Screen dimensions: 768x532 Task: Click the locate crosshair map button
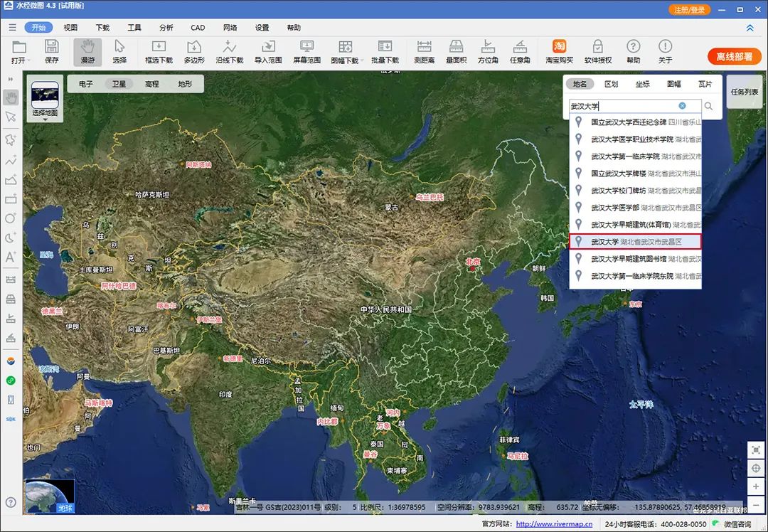[756, 468]
